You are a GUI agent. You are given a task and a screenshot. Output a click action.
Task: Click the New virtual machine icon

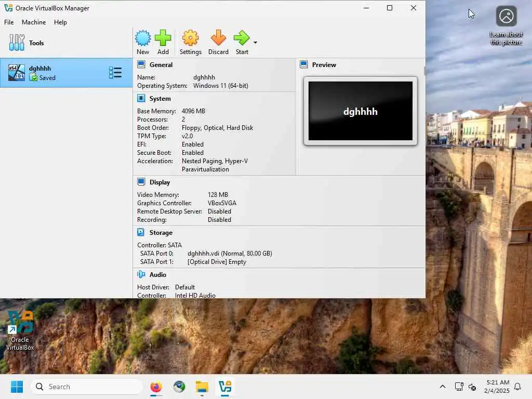click(143, 38)
